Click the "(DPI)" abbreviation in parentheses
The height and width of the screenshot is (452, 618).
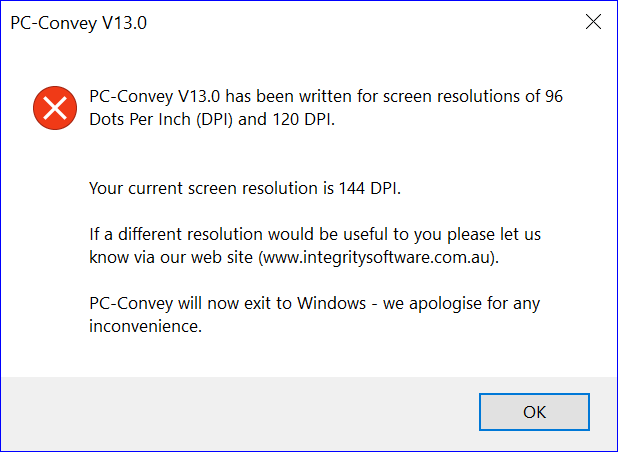[214, 119]
